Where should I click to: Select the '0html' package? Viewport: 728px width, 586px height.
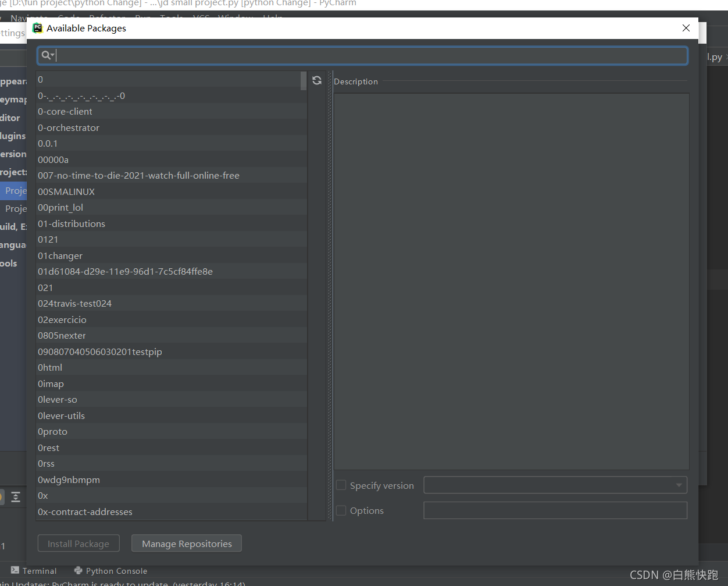[x=172, y=368]
